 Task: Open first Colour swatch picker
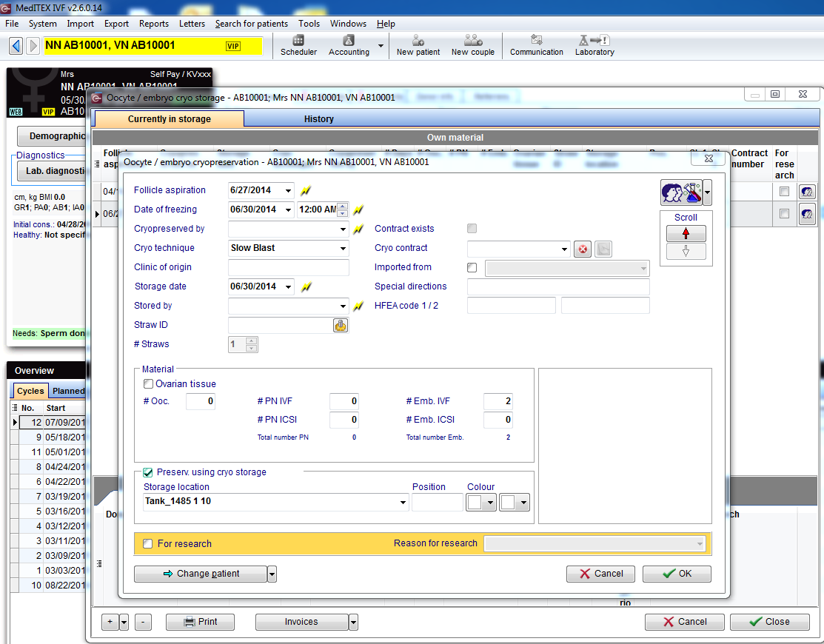(x=481, y=503)
